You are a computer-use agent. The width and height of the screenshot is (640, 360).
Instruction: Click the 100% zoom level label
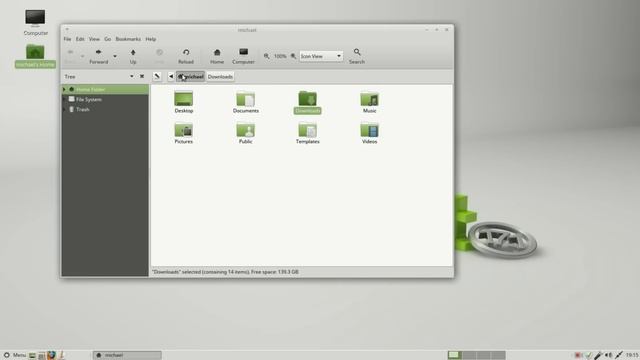280,56
